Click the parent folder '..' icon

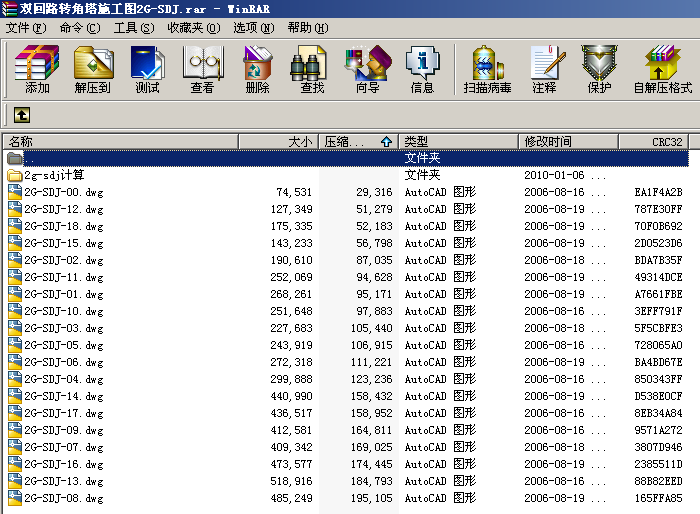click(x=15, y=158)
